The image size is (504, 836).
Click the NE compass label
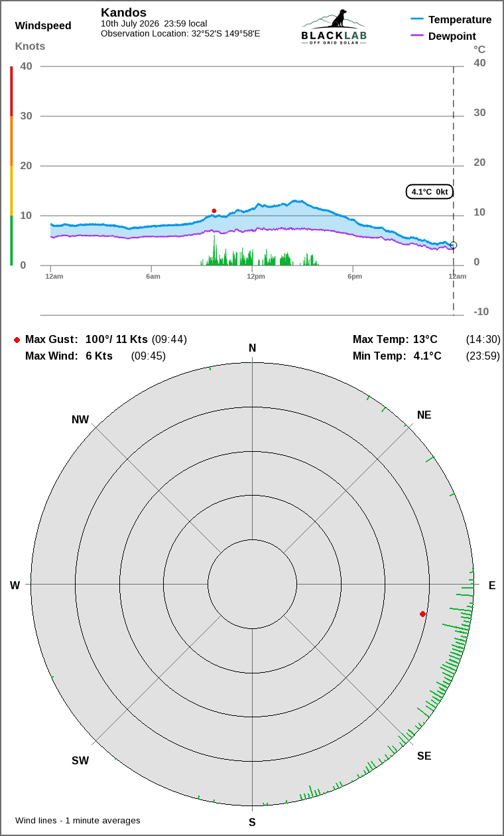[424, 415]
